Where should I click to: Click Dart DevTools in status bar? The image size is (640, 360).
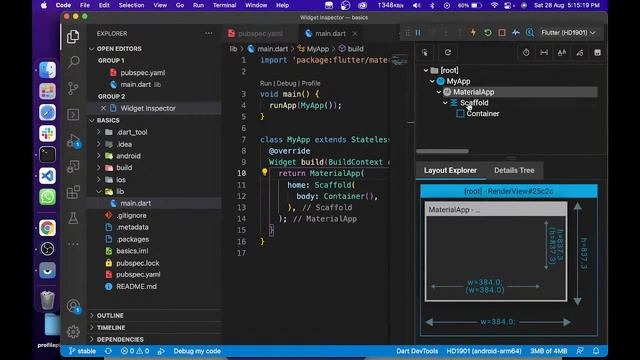pyautogui.click(x=417, y=351)
